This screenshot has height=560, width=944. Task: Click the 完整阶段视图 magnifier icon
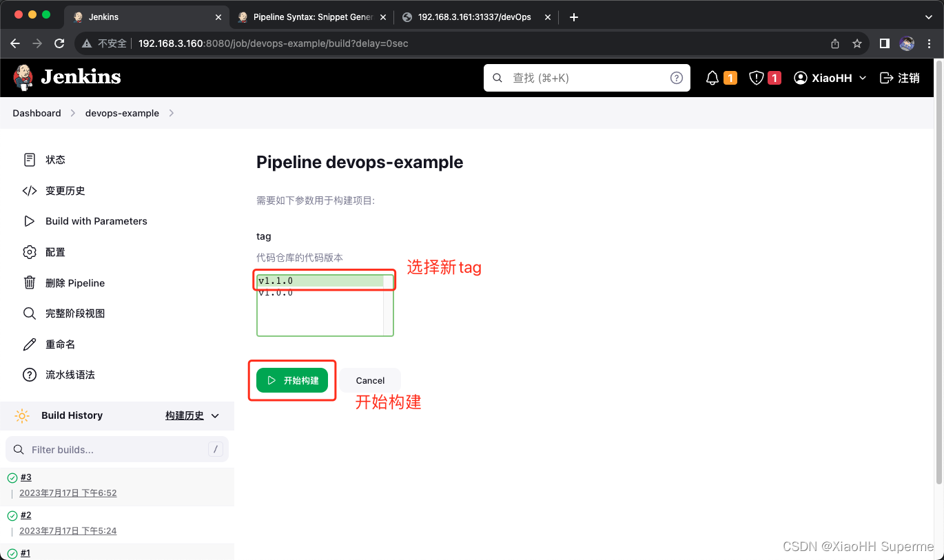[29, 313]
